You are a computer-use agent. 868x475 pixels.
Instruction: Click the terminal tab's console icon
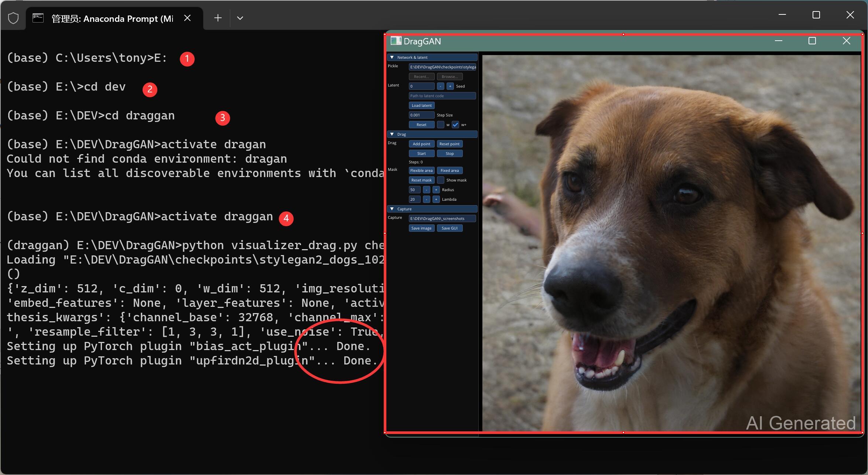[38, 18]
